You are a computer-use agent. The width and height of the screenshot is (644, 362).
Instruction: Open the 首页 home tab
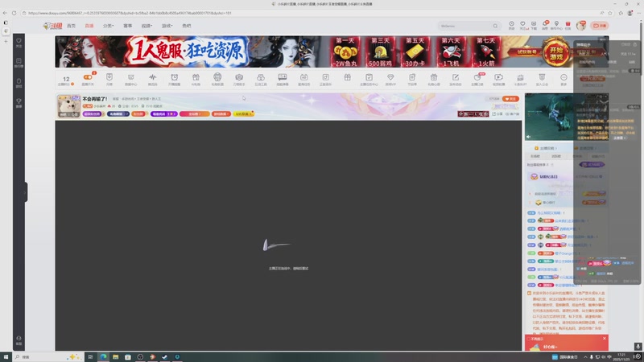(71, 26)
